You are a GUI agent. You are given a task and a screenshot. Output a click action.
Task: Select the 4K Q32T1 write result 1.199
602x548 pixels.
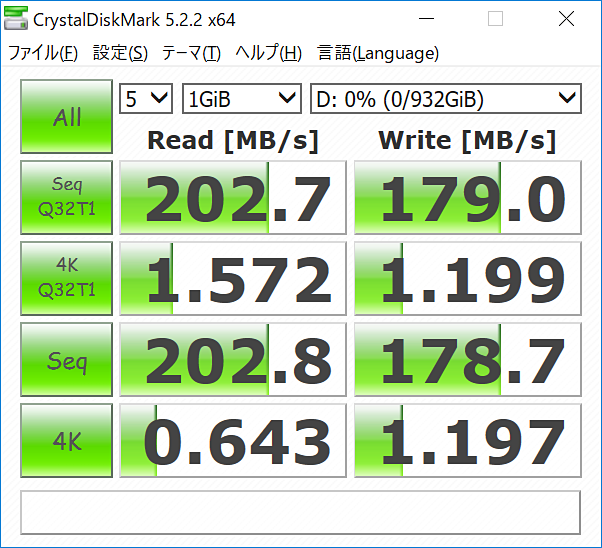click(x=468, y=278)
